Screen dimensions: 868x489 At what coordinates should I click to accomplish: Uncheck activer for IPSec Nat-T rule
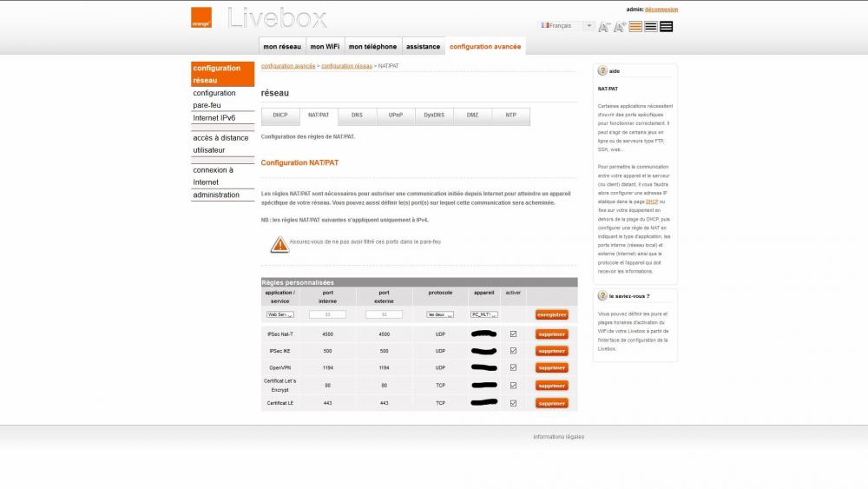513,334
